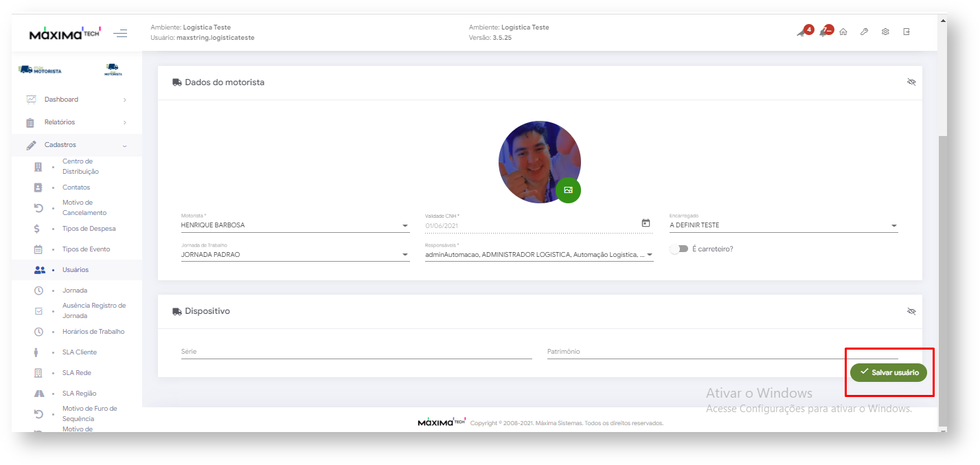Image resolution: width=980 pixels, height=465 pixels.
Task: Click the change photo green image button
Action: point(568,190)
